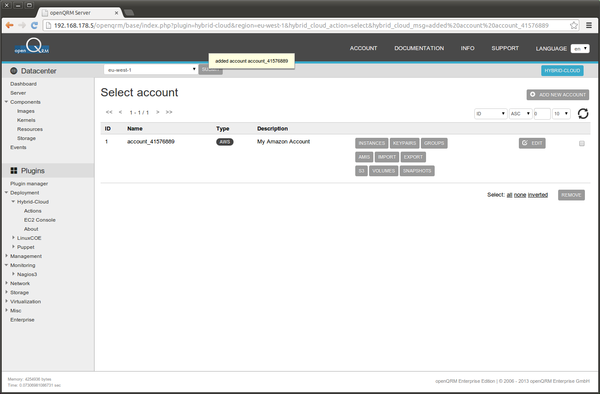
Task: Open the SUPPORT menu
Action: (505, 48)
